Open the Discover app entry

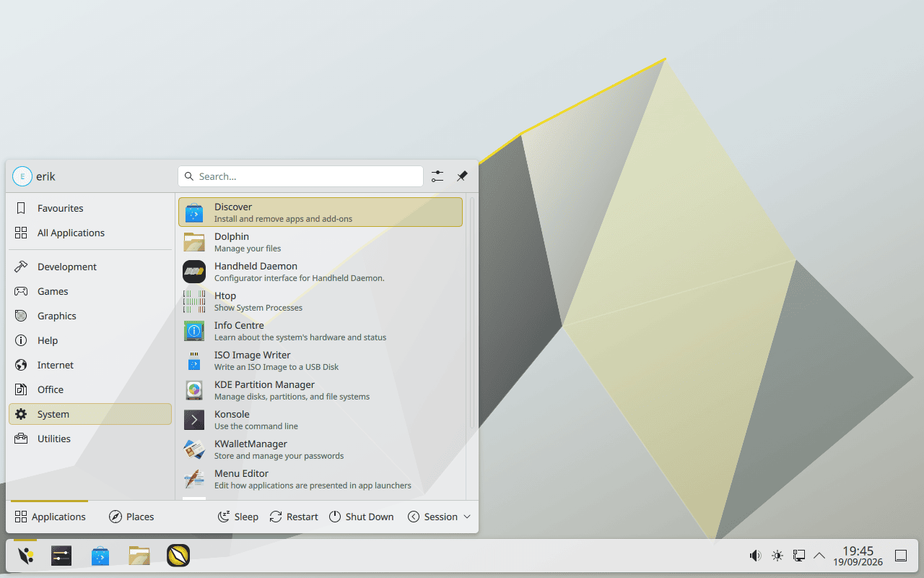[x=321, y=212]
